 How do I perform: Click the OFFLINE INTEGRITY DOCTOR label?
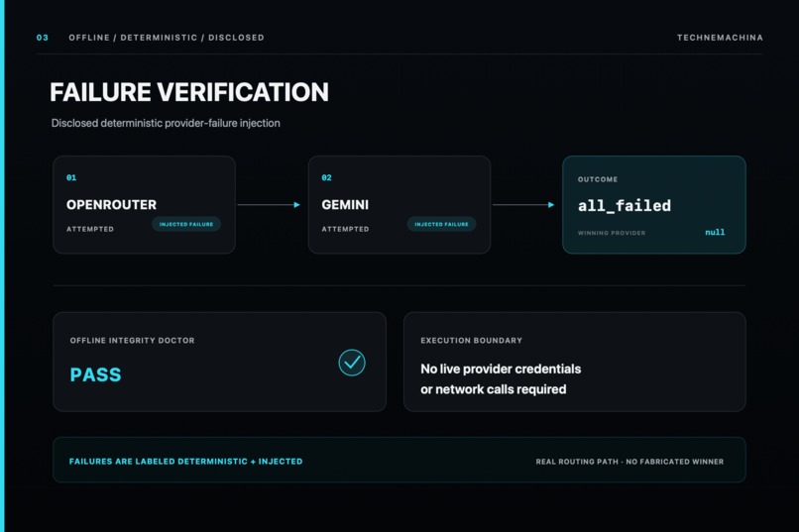pos(132,340)
